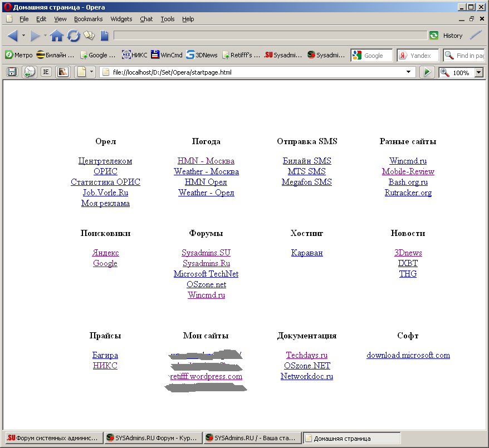
Task: Click the Opera page icon left of File
Action: 9,19
